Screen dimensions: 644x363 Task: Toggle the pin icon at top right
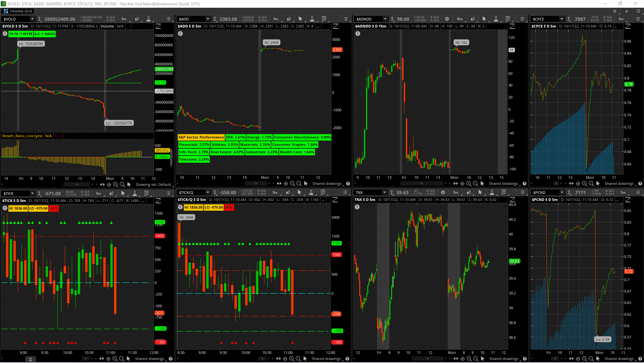pyautogui.click(x=626, y=11)
